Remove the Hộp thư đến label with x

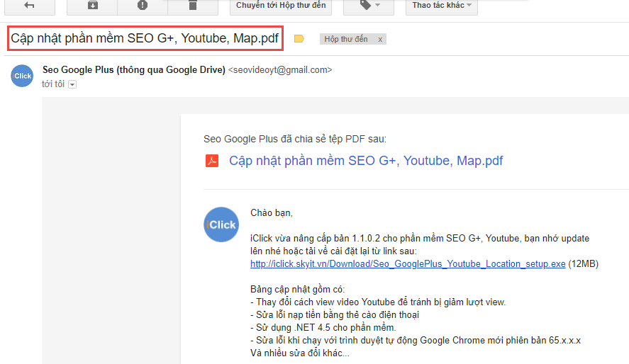point(380,39)
